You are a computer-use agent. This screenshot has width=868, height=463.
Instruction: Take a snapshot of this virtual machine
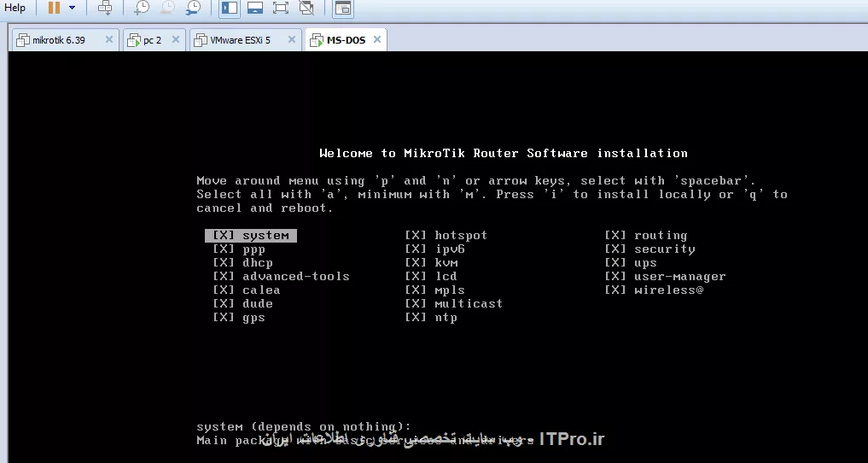(141, 8)
